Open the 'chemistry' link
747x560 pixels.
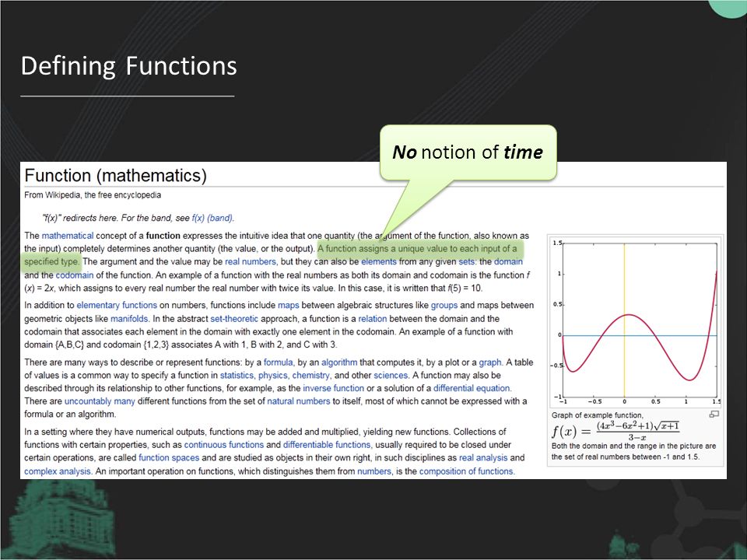click(x=311, y=375)
